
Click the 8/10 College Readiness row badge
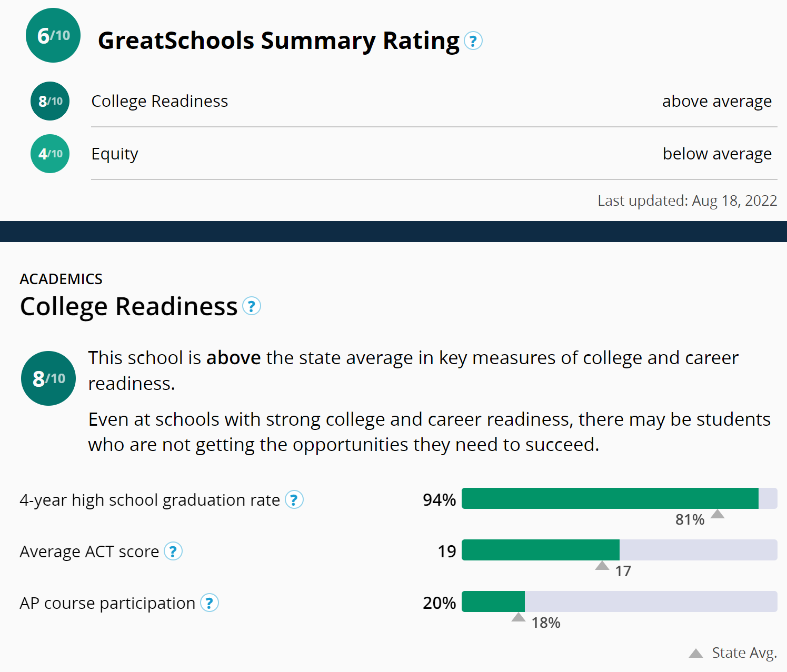click(50, 101)
